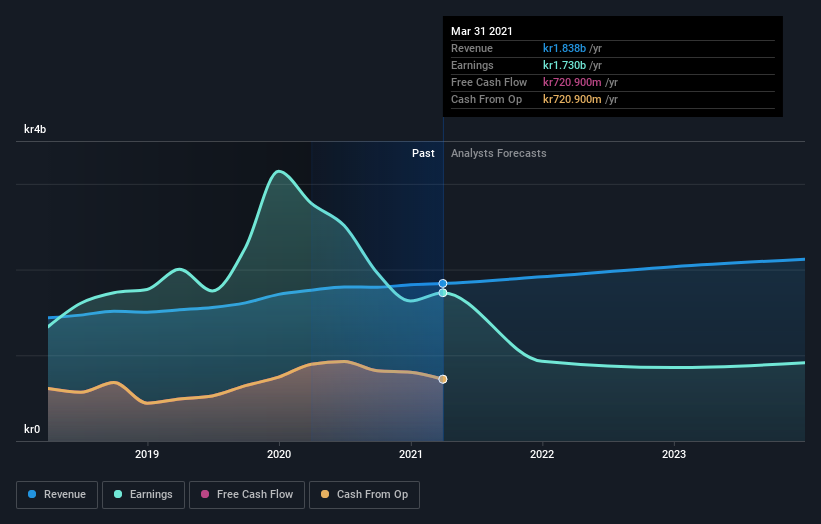821x524 pixels.
Task: Toggle the Free Cash Flow legend button
Action: [x=247, y=495]
